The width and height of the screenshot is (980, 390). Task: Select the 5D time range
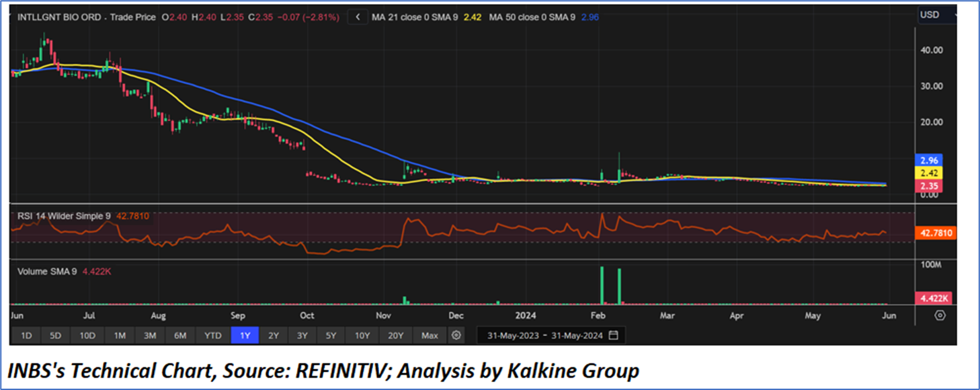[56, 335]
